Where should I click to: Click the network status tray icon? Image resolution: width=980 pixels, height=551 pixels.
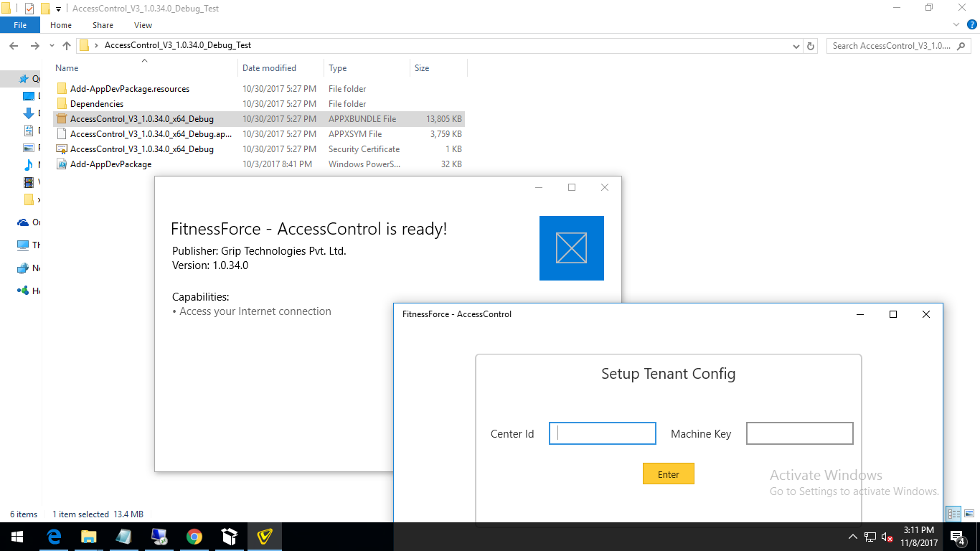tap(870, 537)
